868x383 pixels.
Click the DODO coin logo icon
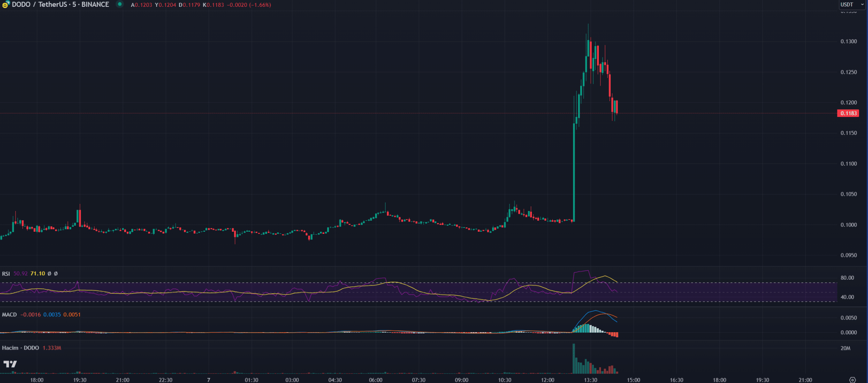pos(6,5)
